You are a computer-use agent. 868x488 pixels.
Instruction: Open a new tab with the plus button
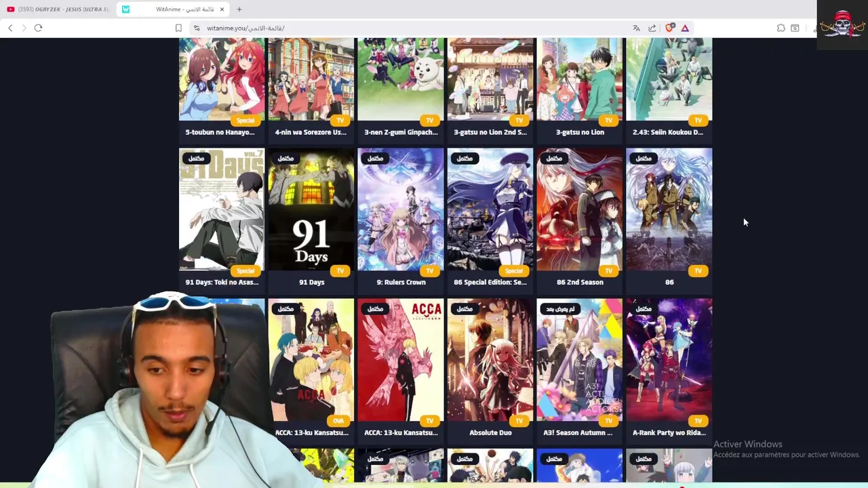pos(239,9)
